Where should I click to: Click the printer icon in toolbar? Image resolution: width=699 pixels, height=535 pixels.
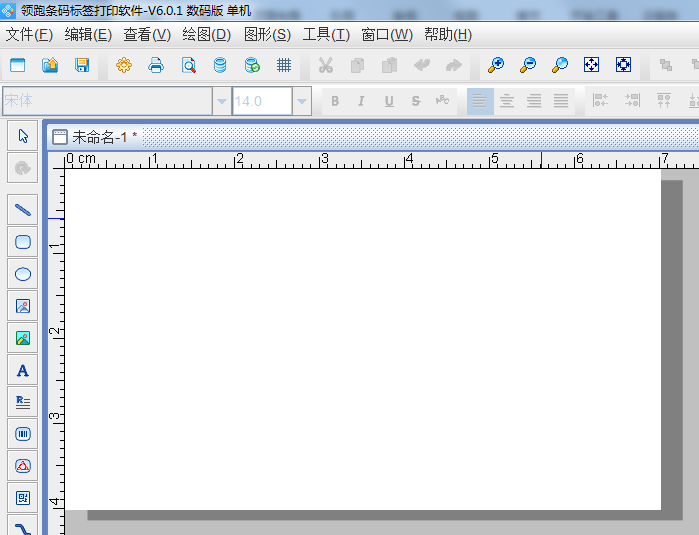[156, 65]
